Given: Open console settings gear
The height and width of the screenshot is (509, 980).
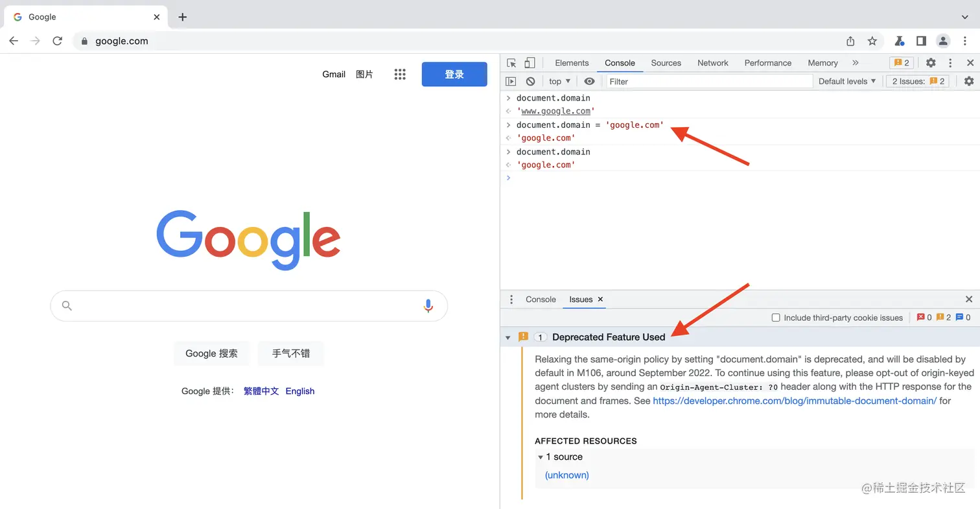Looking at the screenshot, I should [969, 81].
